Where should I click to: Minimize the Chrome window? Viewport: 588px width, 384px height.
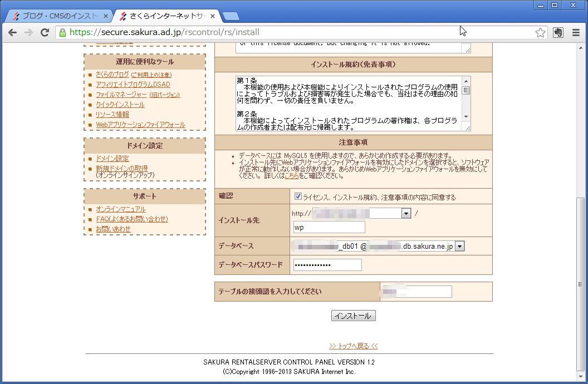coord(540,5)
